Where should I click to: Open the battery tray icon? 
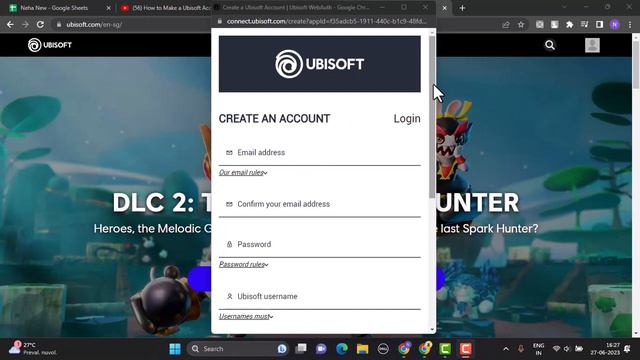pos(579,349)
